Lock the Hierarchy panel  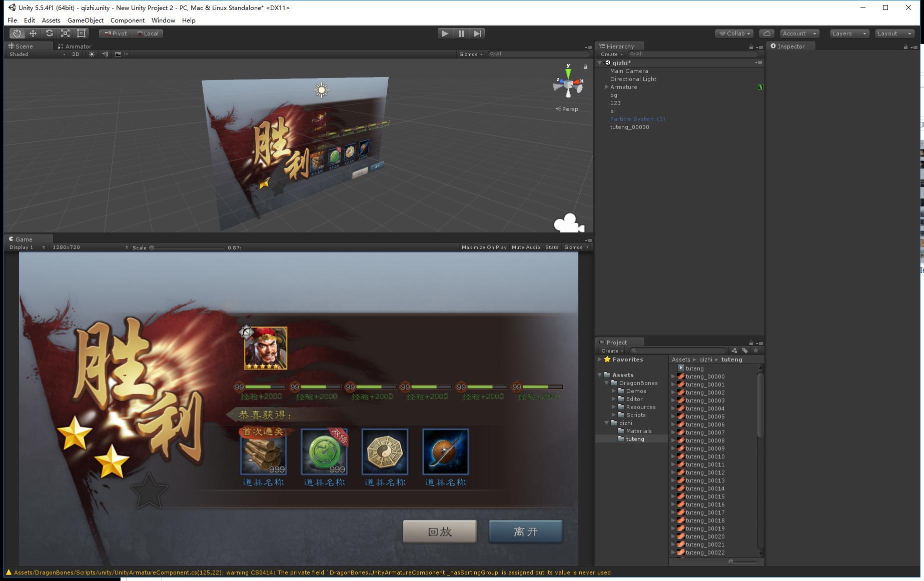point(751,47)
